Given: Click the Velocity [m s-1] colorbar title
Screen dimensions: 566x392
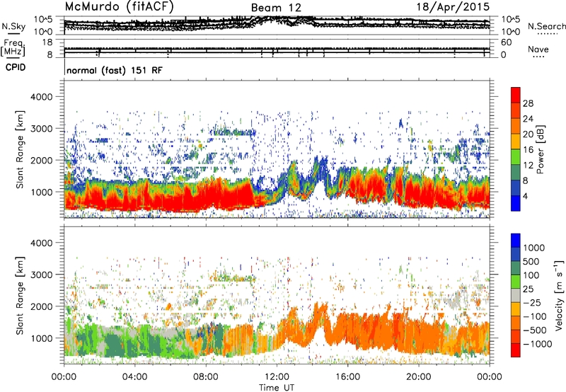Looking at the screenshot, I should (559, 295).
